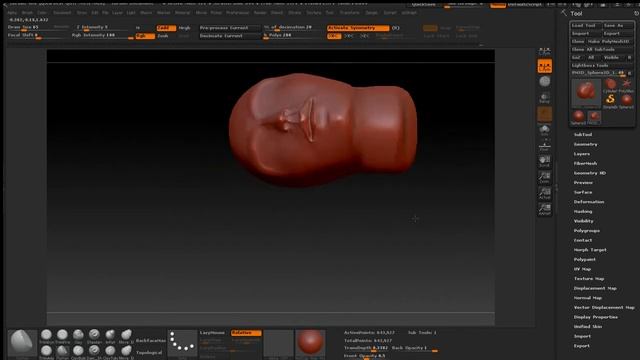
Task: Select the large current tool thumbnail
Action: pos(586,93)
